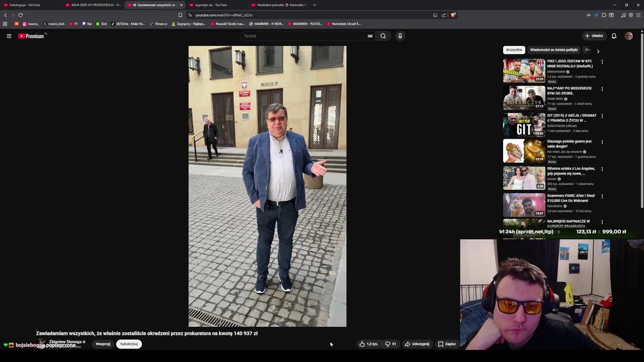Open the Scammers PANIC After I Steal thumbnail
Viewport: 644px width, 362px height.
[524, 204]
